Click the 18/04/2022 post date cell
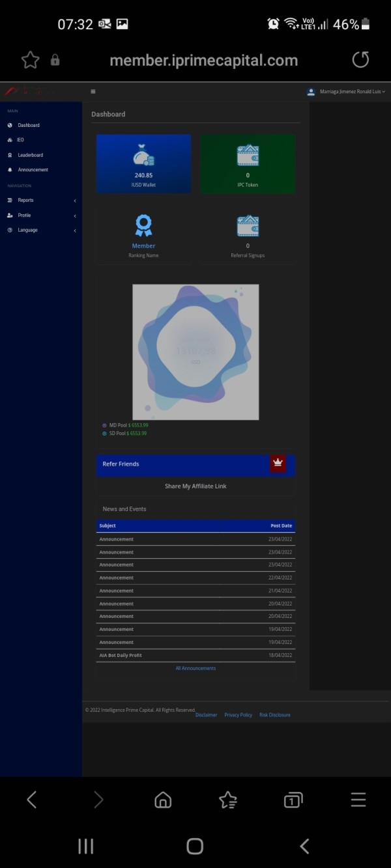391x868 pixels. tap(280, 655)
